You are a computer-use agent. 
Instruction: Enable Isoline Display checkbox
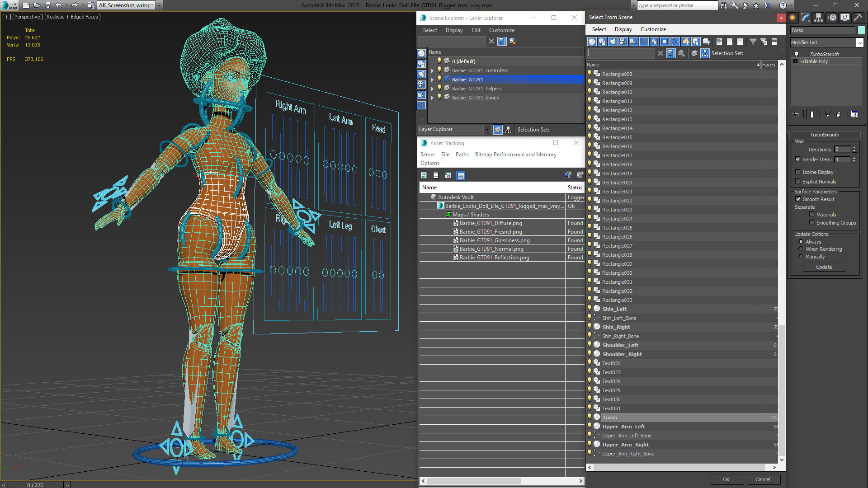798,172
